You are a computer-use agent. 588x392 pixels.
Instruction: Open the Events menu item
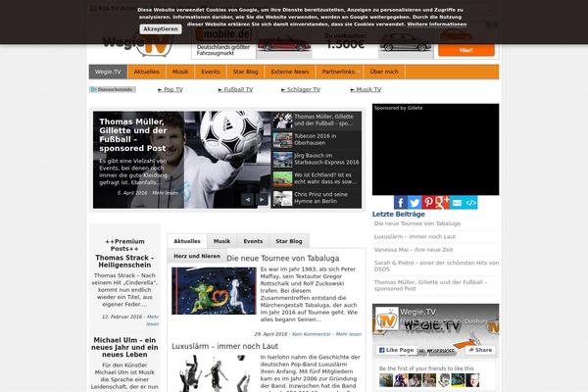click(x=211, y=72)
